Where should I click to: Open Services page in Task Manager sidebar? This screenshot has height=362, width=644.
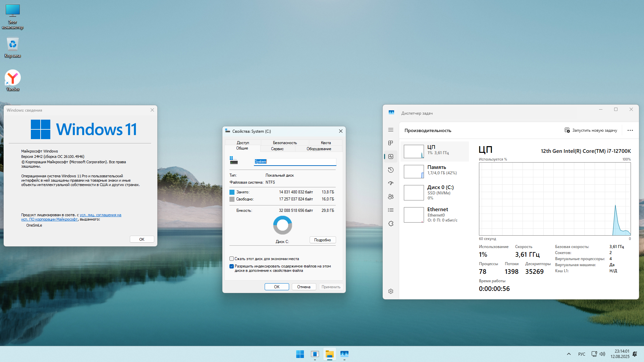(391, 224)
